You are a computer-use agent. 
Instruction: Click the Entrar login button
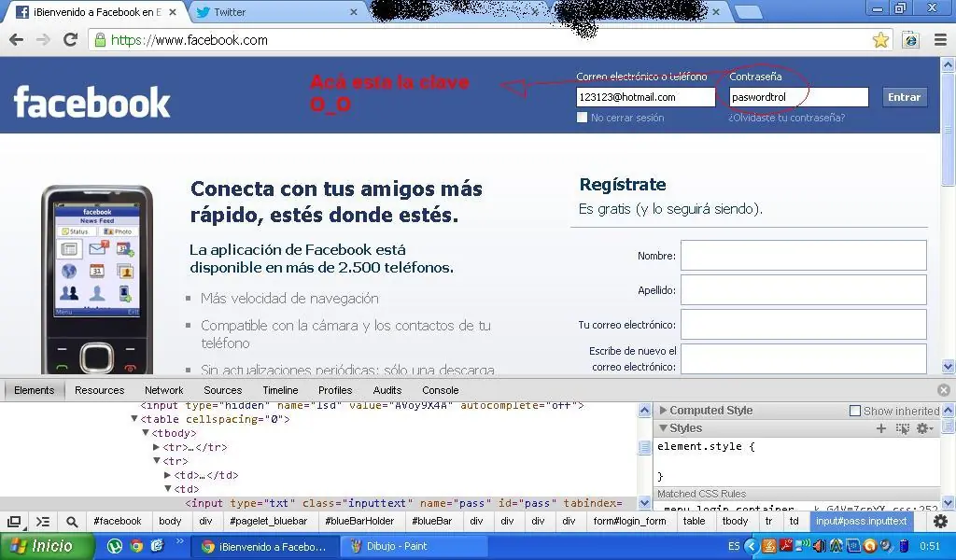[x=904, y=97]
